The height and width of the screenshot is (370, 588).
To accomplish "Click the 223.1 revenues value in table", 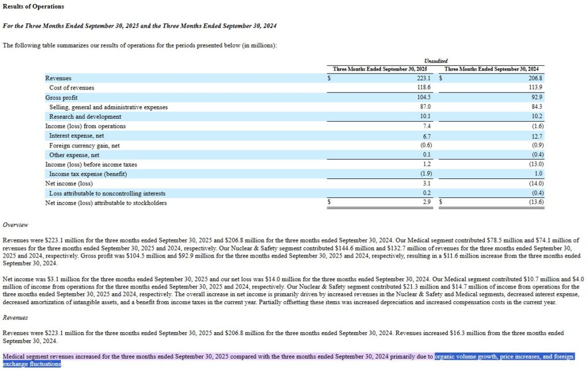I will [423, 78].
